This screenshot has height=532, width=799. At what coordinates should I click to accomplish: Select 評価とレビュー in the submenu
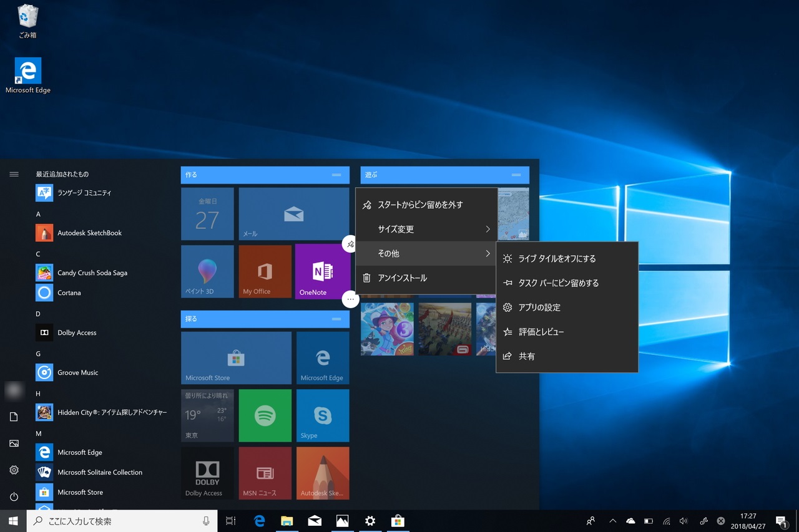pos(567,332)
